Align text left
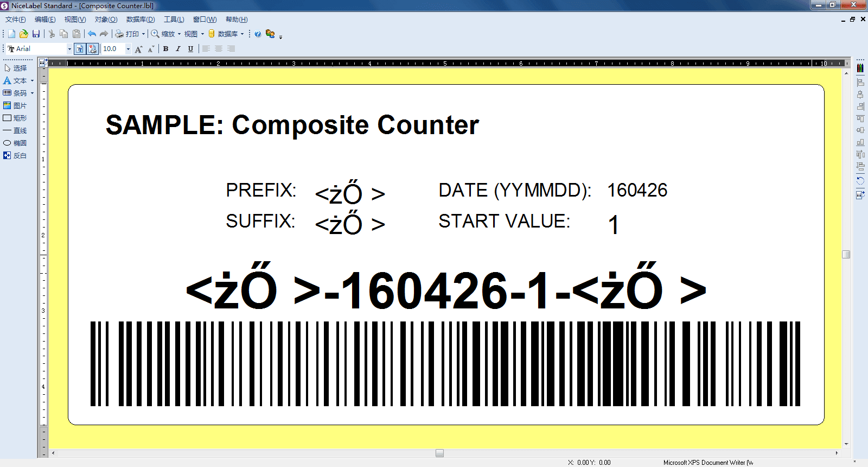 coord(206,49)
